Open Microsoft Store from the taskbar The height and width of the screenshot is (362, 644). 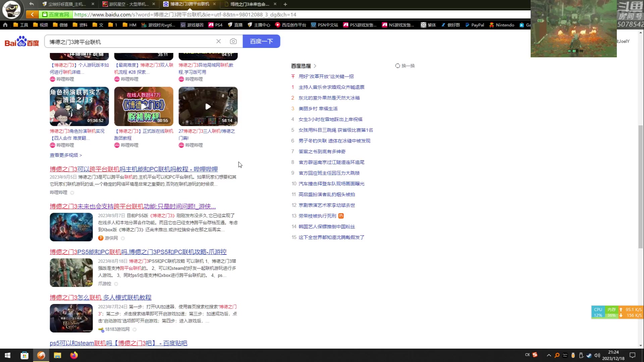[x=24, y=355]
